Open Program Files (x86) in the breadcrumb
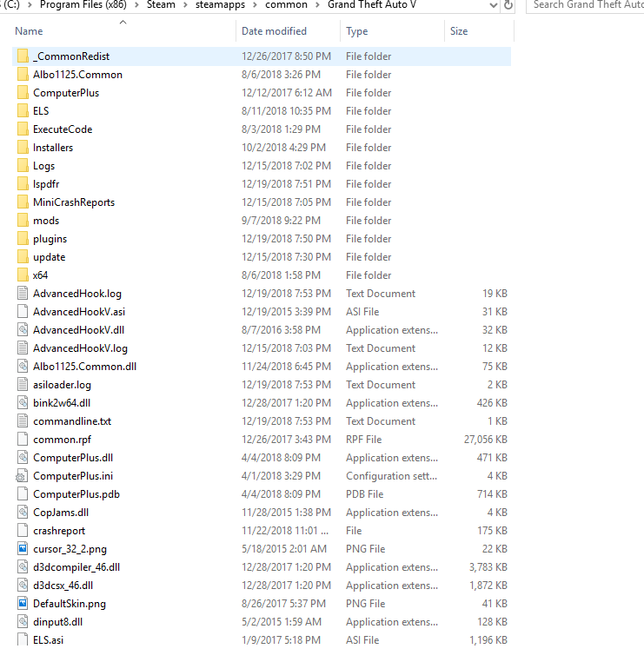Viewport: 644px width, 662px height. point(83,4)
